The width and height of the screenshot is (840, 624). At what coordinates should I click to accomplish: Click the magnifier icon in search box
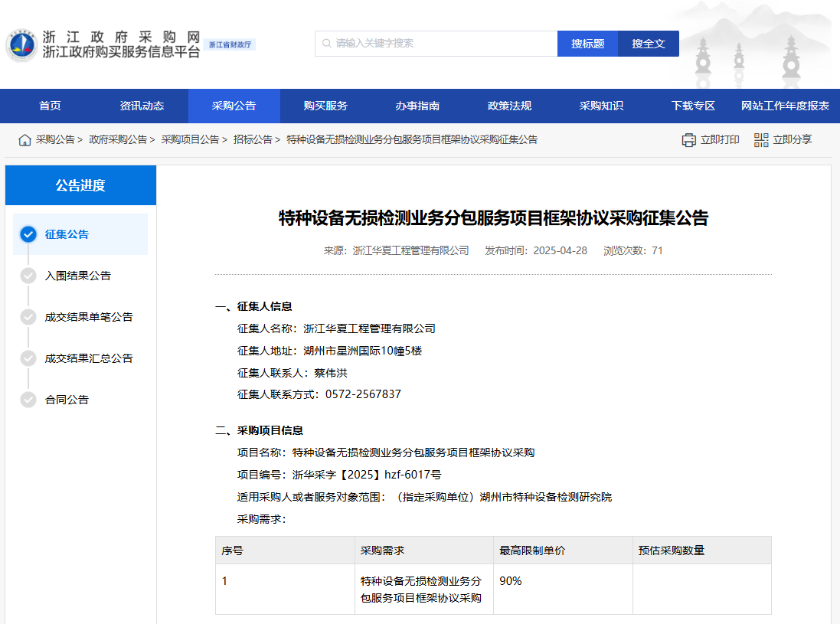(x=327, y=44)
